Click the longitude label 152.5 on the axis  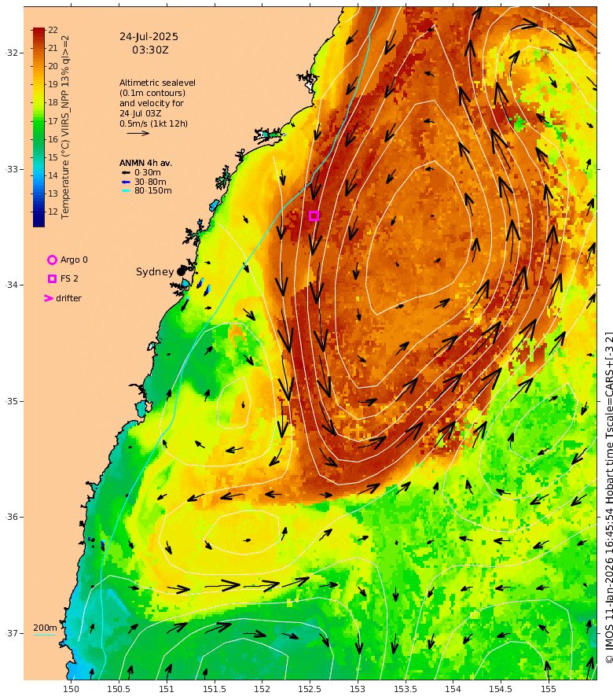pos(310,689)
